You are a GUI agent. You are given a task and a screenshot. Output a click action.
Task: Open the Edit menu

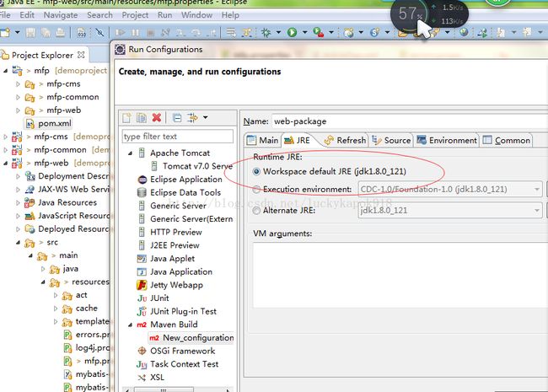click(27, 15)
